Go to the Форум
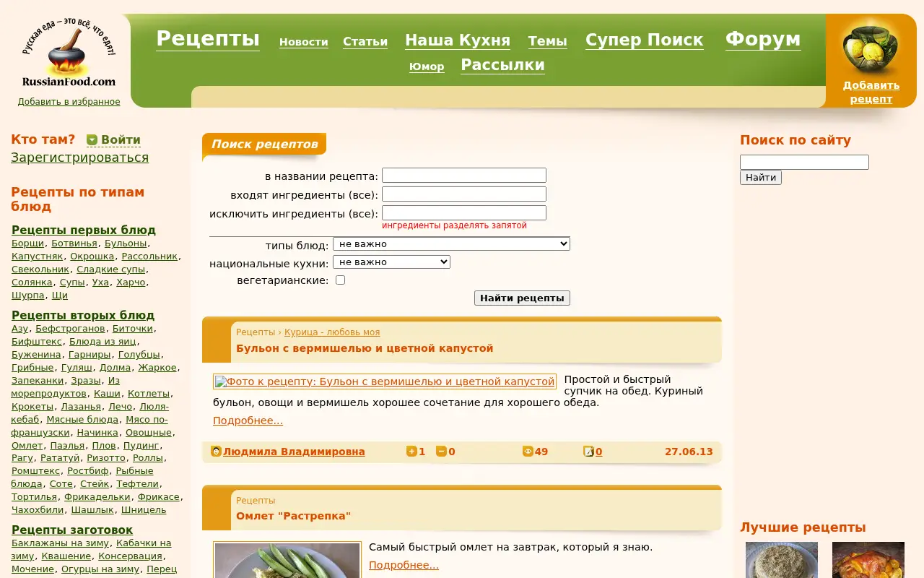The width and height of the screenshot is (924, 578). (763, 39)
